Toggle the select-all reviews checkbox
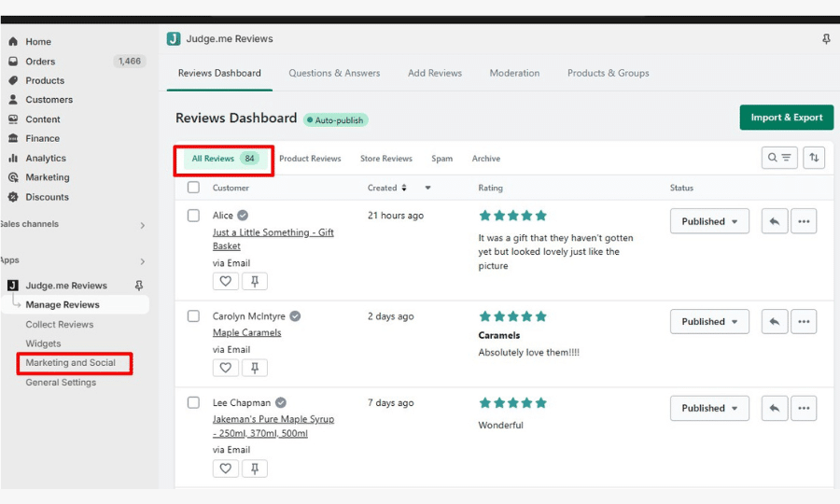The height and width of the screenshot is (504, 840). click(193, 188)
